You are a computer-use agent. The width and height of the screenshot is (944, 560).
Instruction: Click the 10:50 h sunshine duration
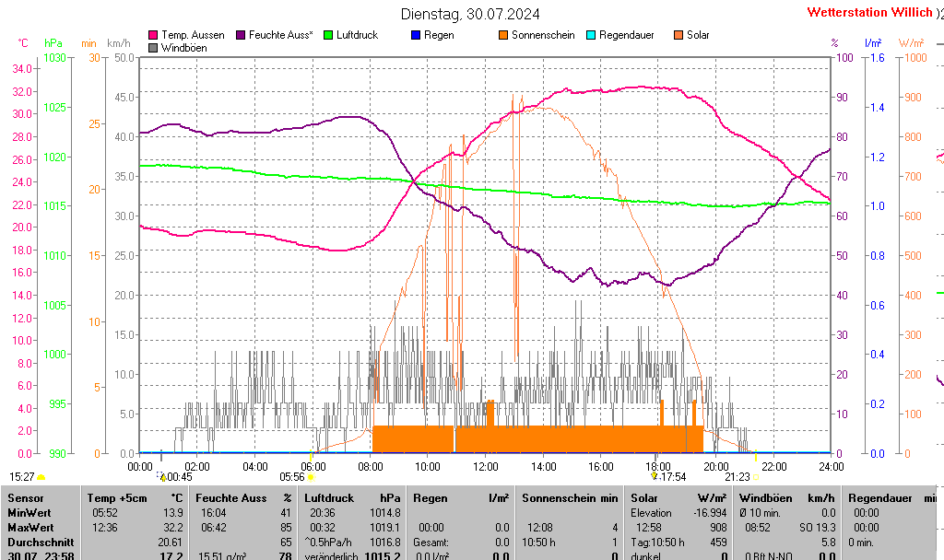point(538,542)
